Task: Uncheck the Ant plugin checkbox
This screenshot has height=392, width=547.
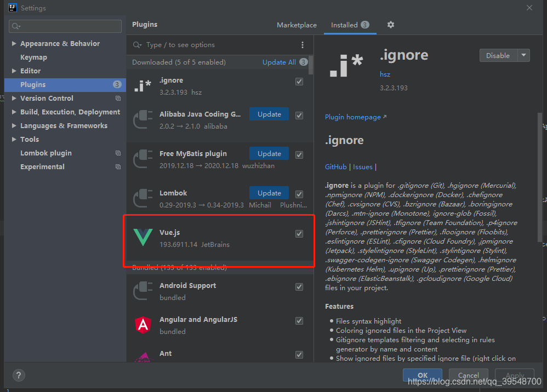Action: tap(299, 355)
